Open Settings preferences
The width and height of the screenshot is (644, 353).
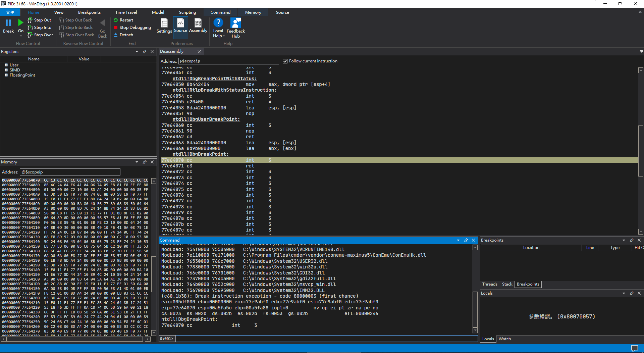(164, 26)
